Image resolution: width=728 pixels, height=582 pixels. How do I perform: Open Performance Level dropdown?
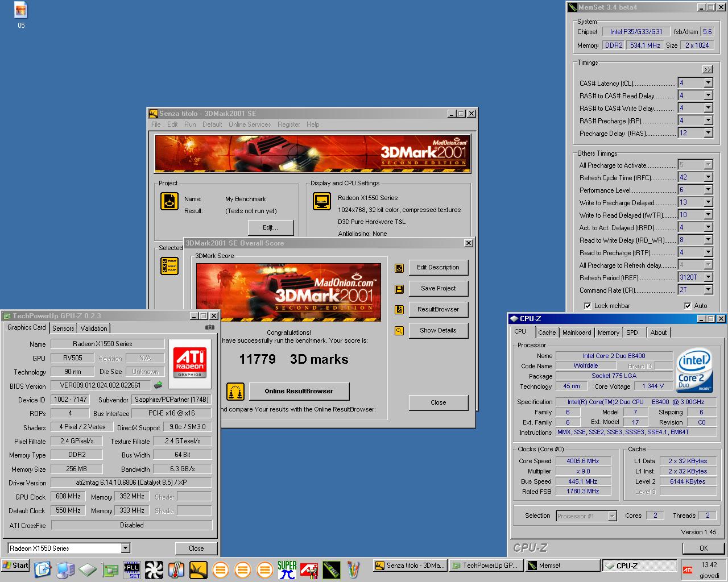tap(708, 190)
